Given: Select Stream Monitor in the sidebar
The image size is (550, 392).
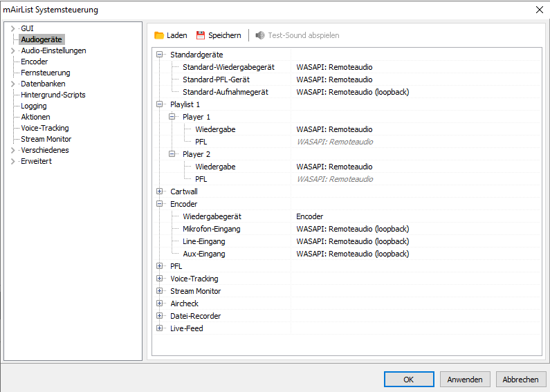Looking at the screenshot, I should (46, 139).
